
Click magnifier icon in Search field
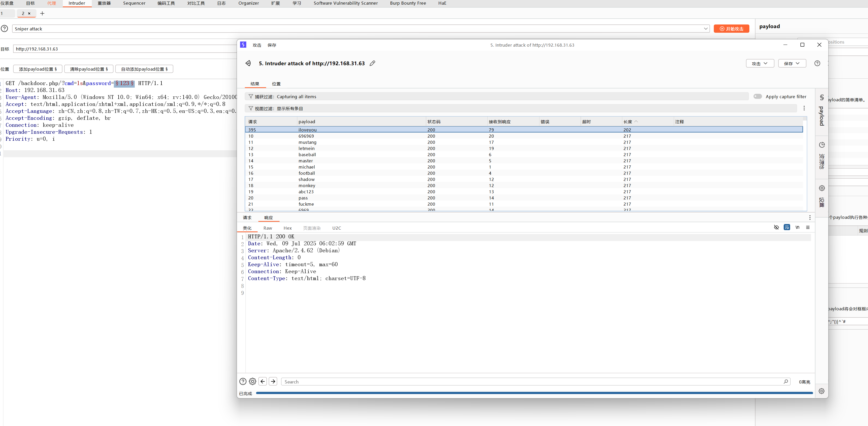(785, 382)
